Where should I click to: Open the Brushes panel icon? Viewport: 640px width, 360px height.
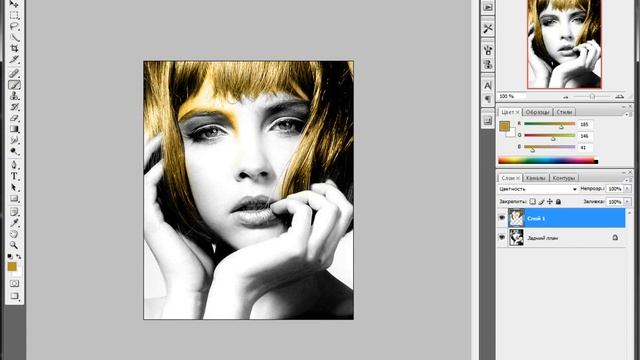488,51
